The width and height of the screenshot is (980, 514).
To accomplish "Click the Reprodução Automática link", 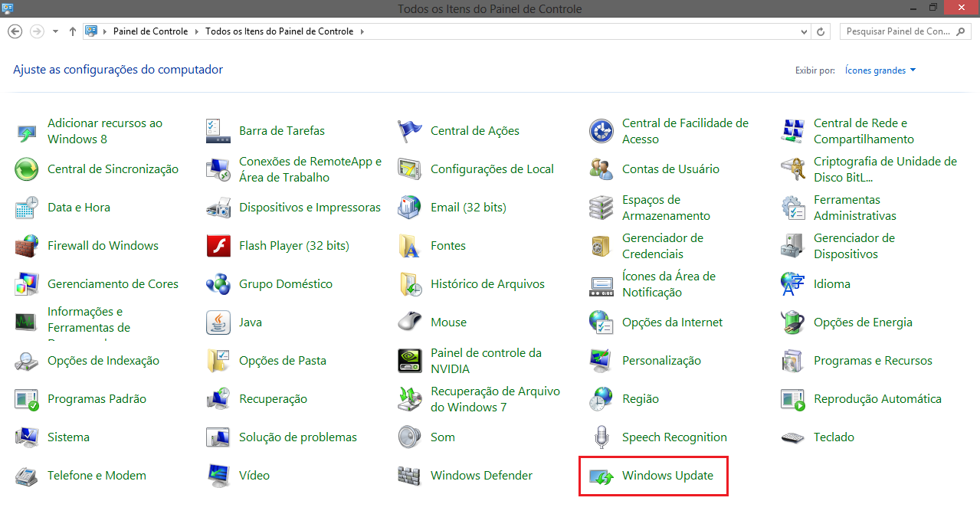I will coord(877,399).
